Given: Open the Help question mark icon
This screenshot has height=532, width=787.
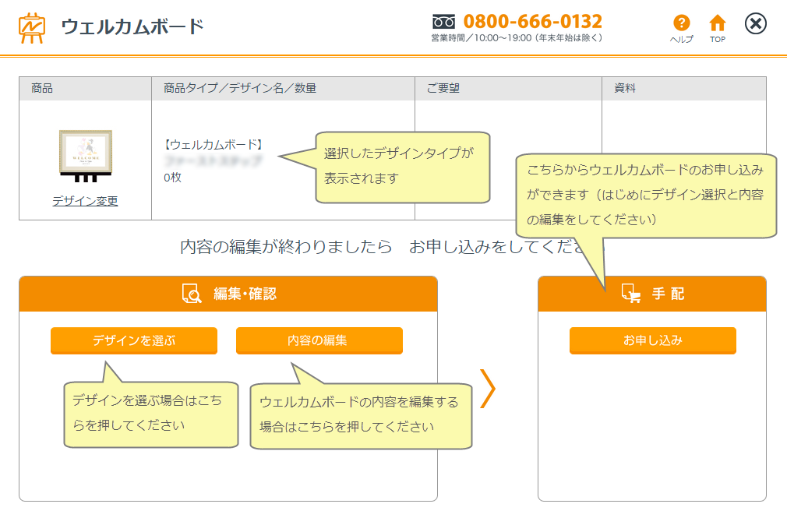Looking at the screenshot, I should click(681, 23).
